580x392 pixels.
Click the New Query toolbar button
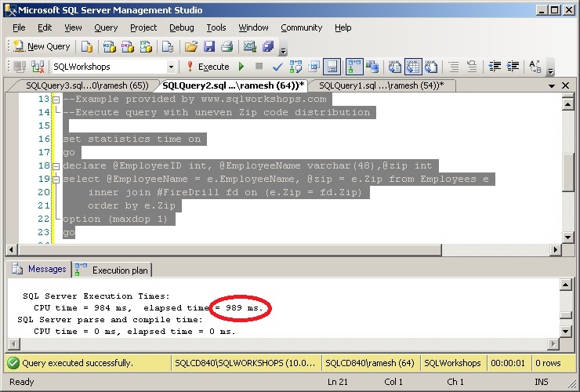tap(42, 46)
